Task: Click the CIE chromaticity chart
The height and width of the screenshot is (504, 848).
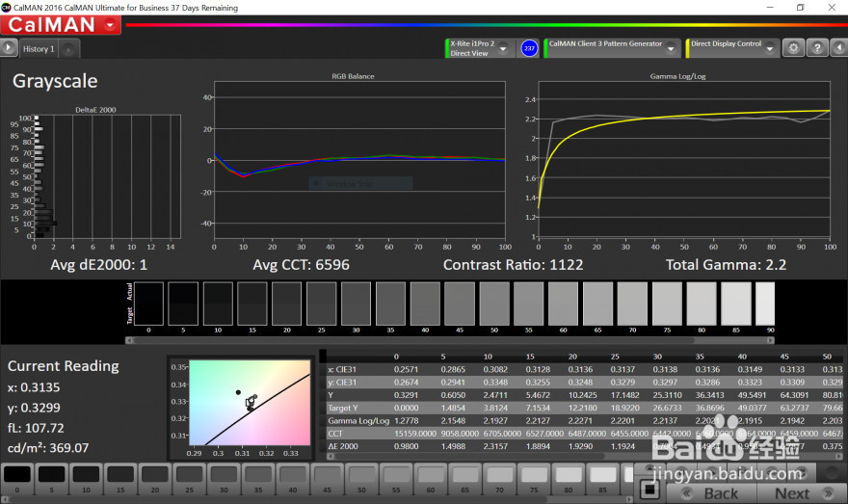Action: (250, 403)
